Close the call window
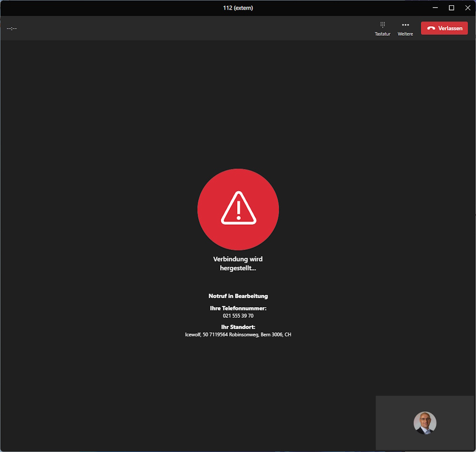Screen dimensions: 476x452 click(x=467, y=8)
